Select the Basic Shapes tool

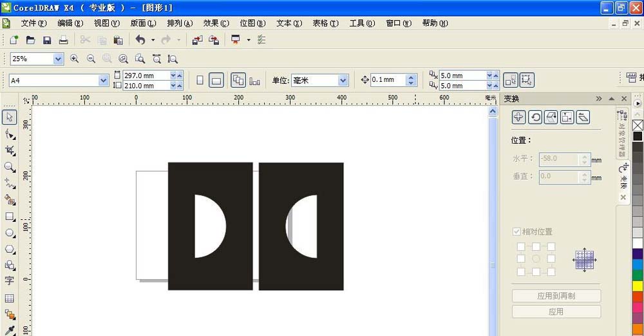10,265
